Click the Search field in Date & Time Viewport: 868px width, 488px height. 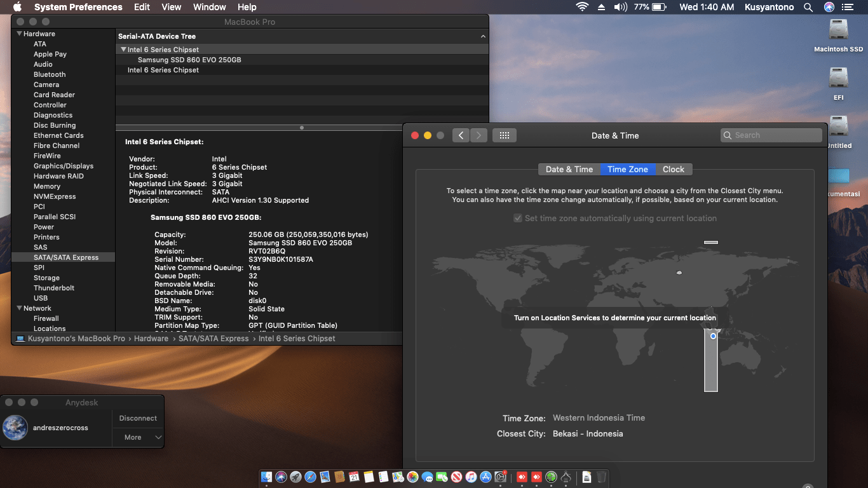click(x=771, y=135)
